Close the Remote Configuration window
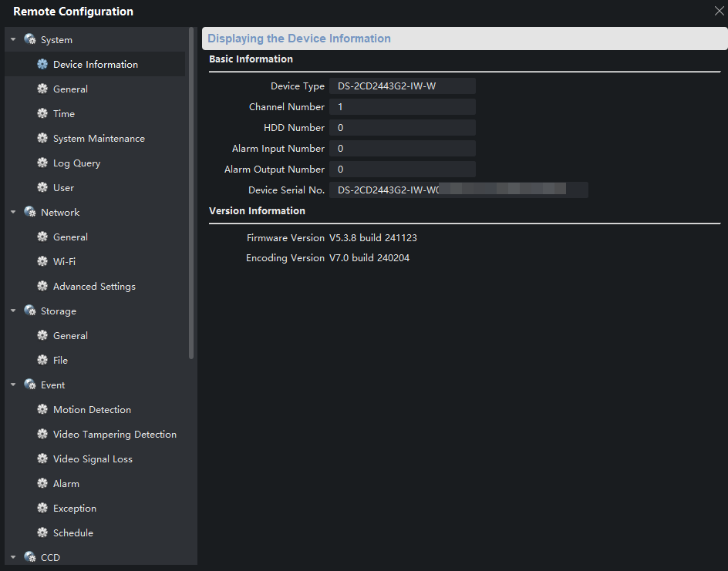This screenshot has width=728, height=571. click(719, 11)
